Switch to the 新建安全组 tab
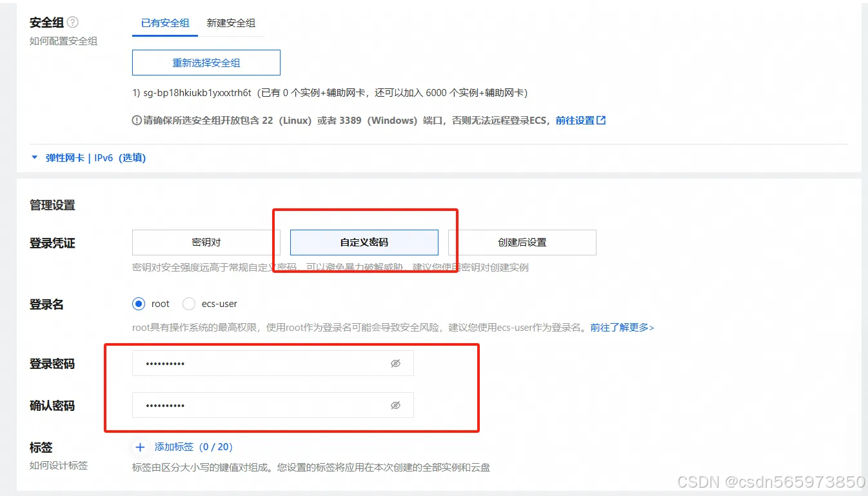Viewport: 868px width, 496px height. pos(232,23)
